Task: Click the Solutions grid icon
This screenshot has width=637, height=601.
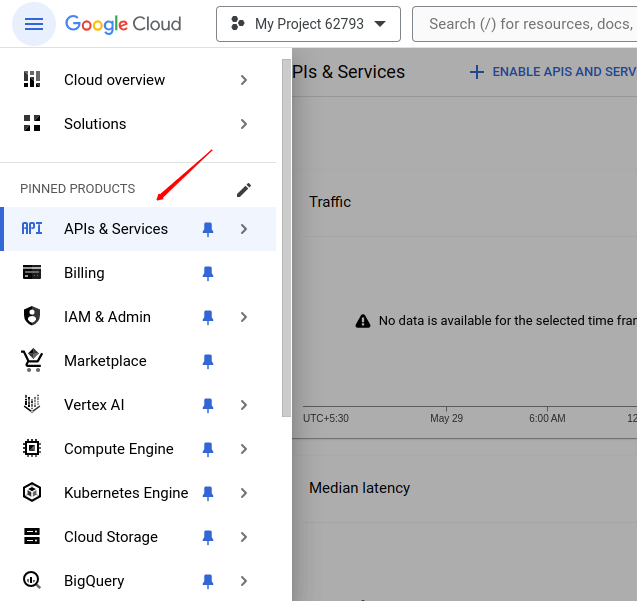Action: click(32, 124)
